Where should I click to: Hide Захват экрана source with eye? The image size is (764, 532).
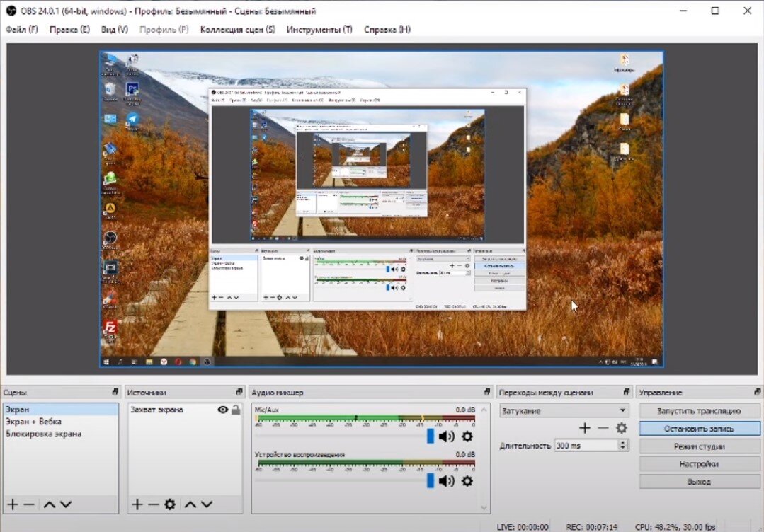click(222, 410)
